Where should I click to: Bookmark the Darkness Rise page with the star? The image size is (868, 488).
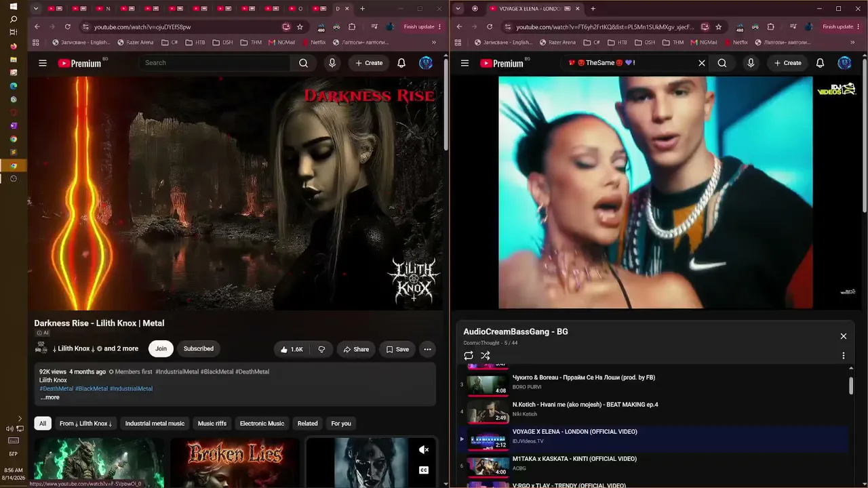coord(300,27)
